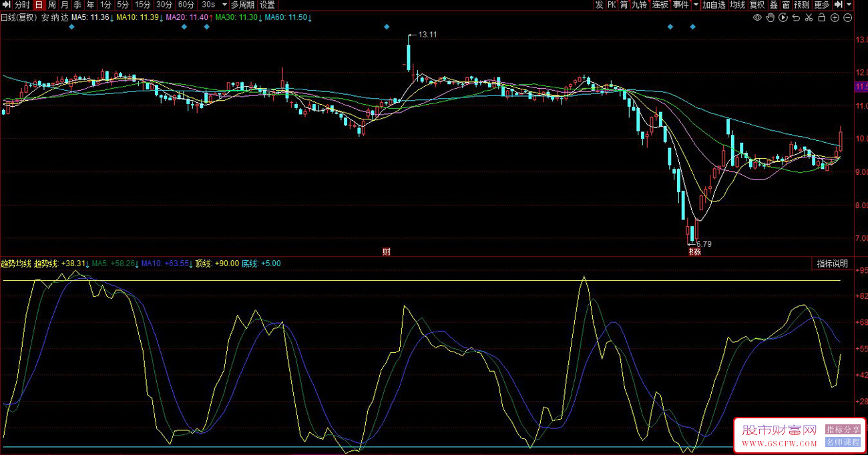
Task: Open the dropdown arrow at far right of toolbar
Action: 849,5
